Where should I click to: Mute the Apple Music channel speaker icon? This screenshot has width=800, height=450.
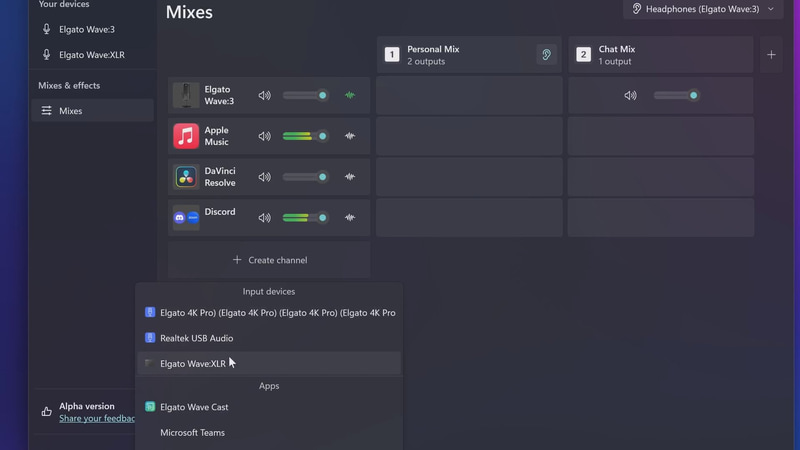[x=264, y=136]
